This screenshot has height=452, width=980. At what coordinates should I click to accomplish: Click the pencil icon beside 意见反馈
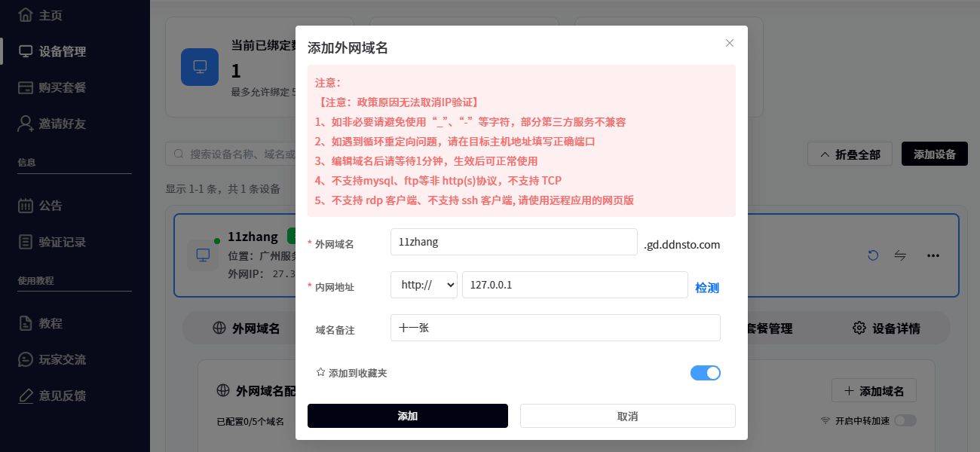tap(26, 395)
